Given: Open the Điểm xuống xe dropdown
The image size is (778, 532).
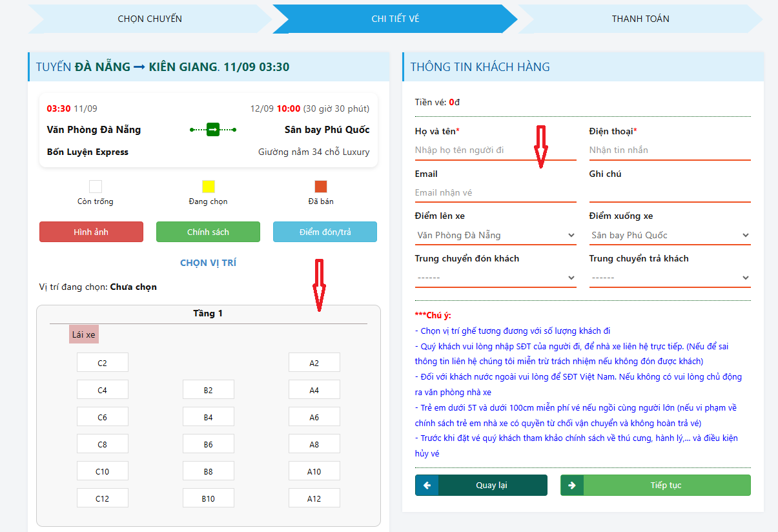Looking at the screenshot, I should (670, 235).
